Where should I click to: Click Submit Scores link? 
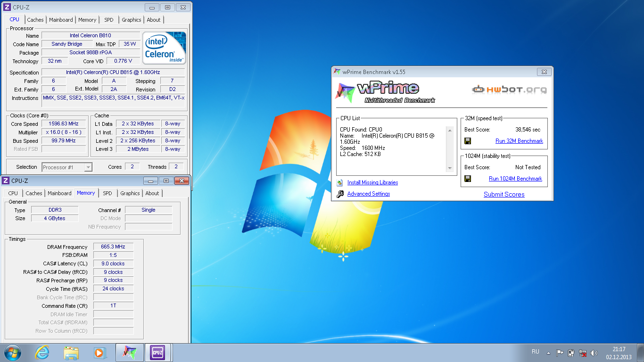pyautogui.click(x=504, y=194)
